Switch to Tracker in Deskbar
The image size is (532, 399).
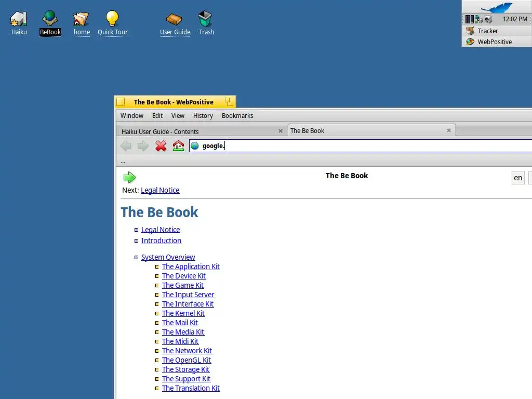497,31
